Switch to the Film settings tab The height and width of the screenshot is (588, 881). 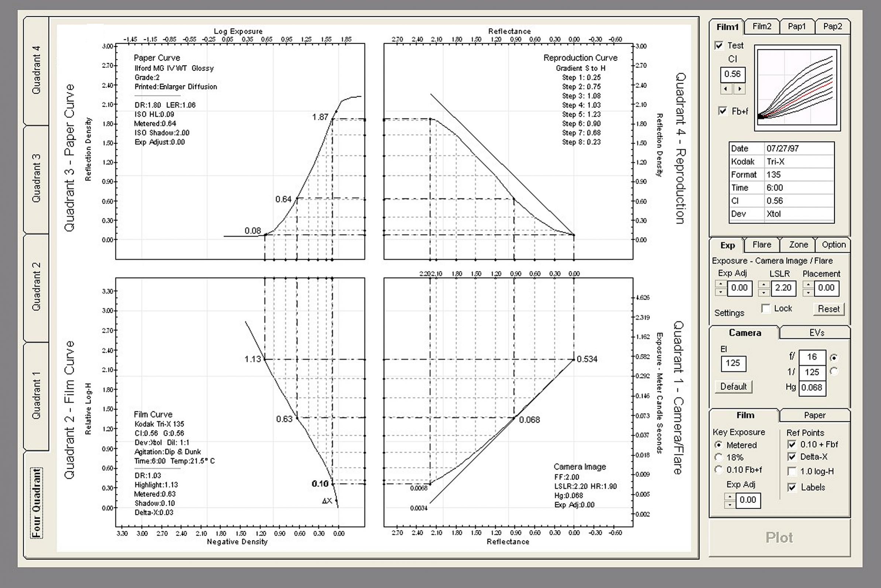click(x=744, y=416)
